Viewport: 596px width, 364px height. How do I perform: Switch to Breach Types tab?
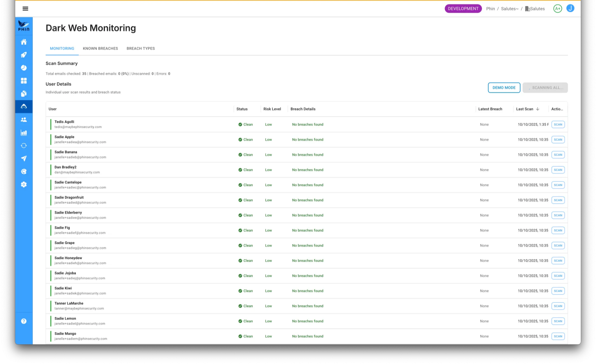tap(141, 49)
